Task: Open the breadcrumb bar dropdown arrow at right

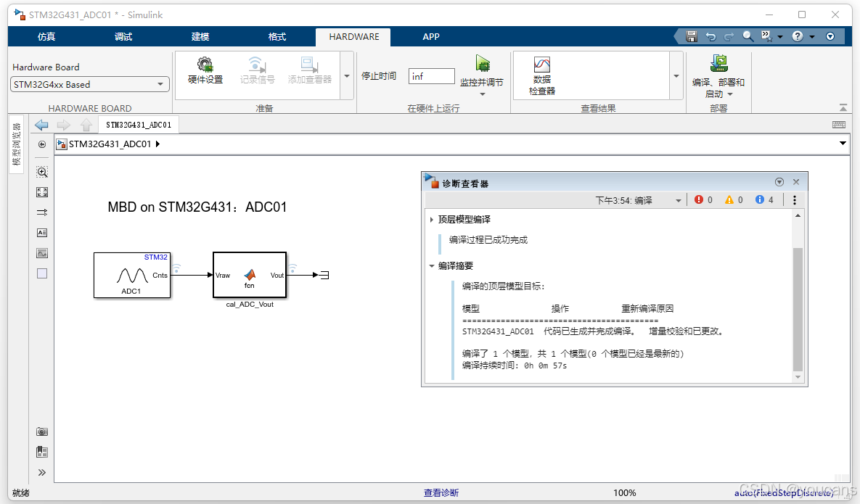Action: click(843, 144)
